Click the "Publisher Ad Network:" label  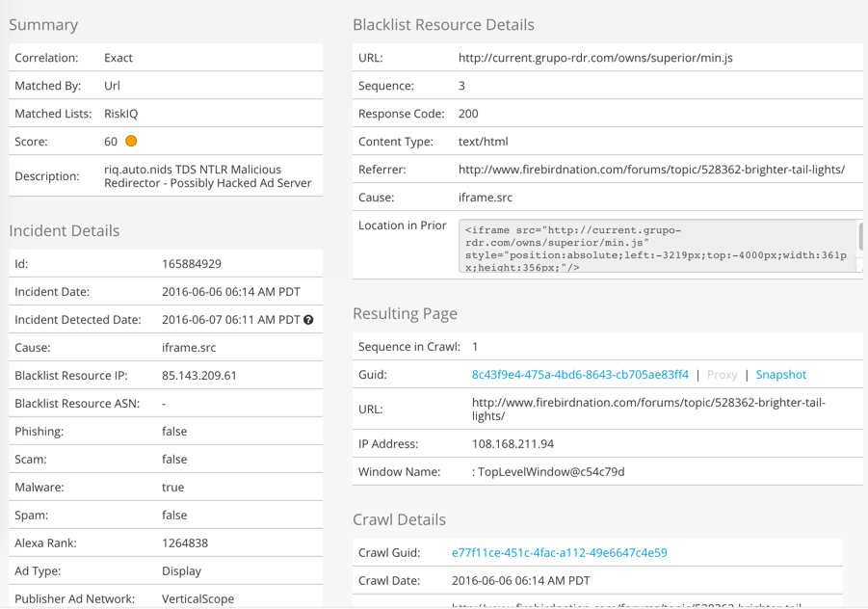pos(75,598)
